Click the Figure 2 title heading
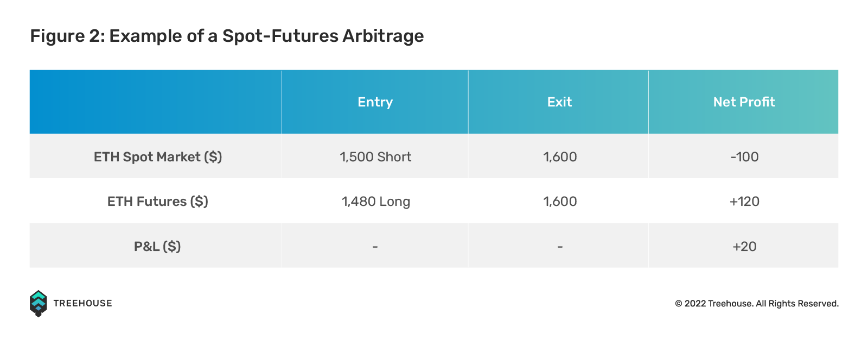Viewport: 868px width, 339px height. coord(227,36)
